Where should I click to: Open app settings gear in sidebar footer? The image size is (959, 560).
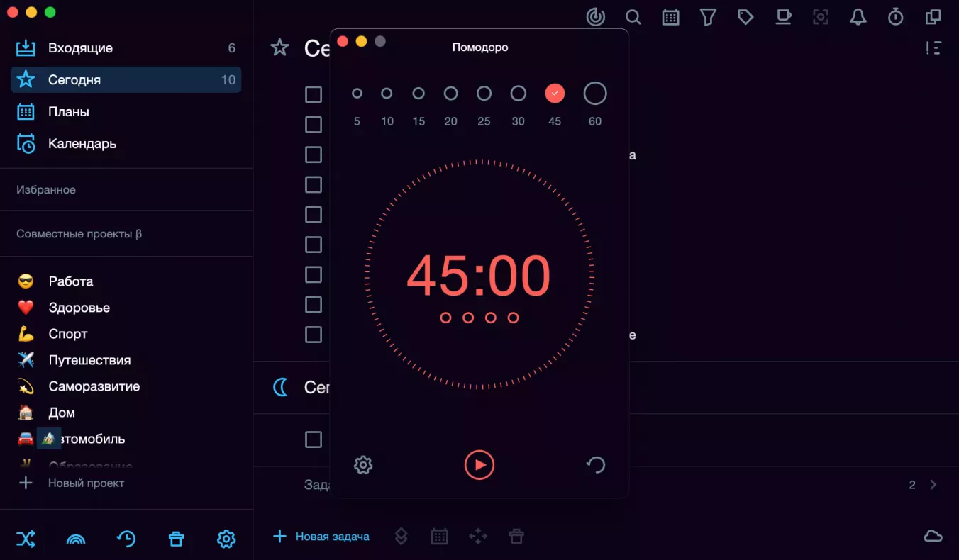click(226, 539)
